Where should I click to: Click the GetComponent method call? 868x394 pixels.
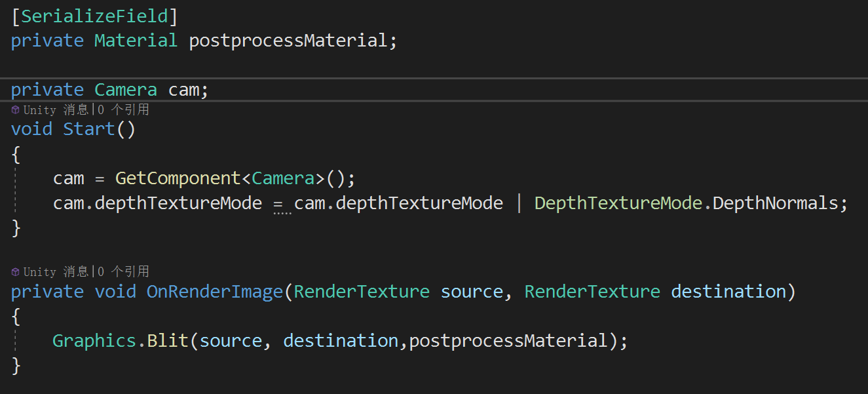click(x=178, y=178)
